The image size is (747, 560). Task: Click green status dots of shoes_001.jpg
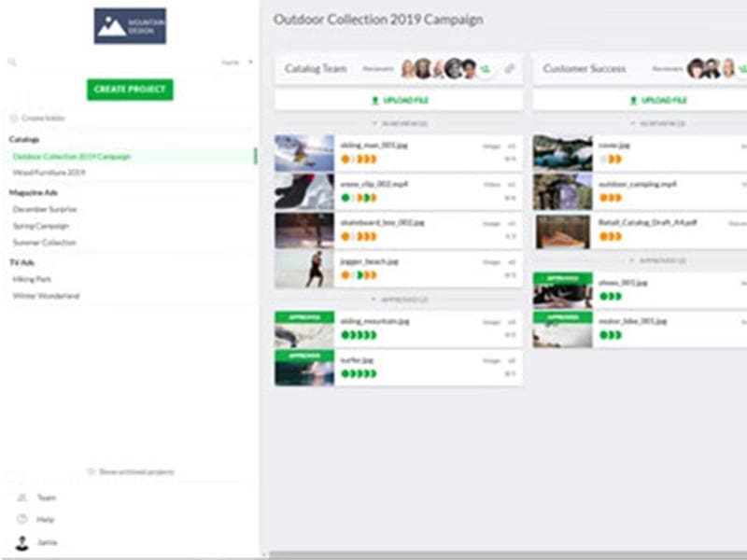coord(611,297)
